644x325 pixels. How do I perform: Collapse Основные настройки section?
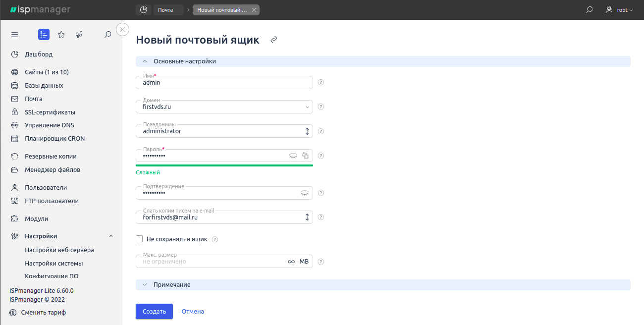tap(383, 61)
